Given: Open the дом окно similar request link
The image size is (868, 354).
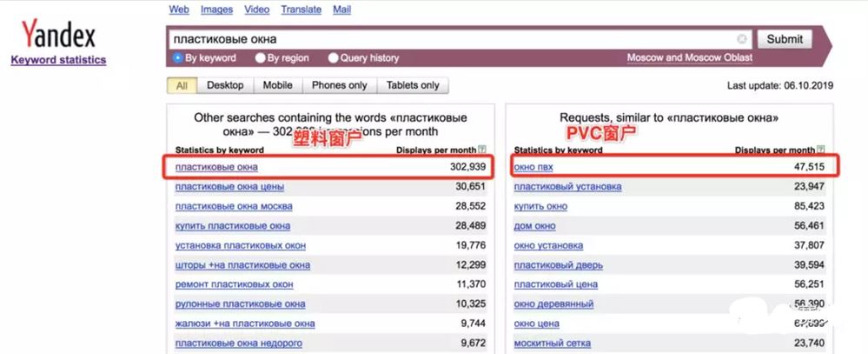Looking at the screenshot, I should [534, 225].
